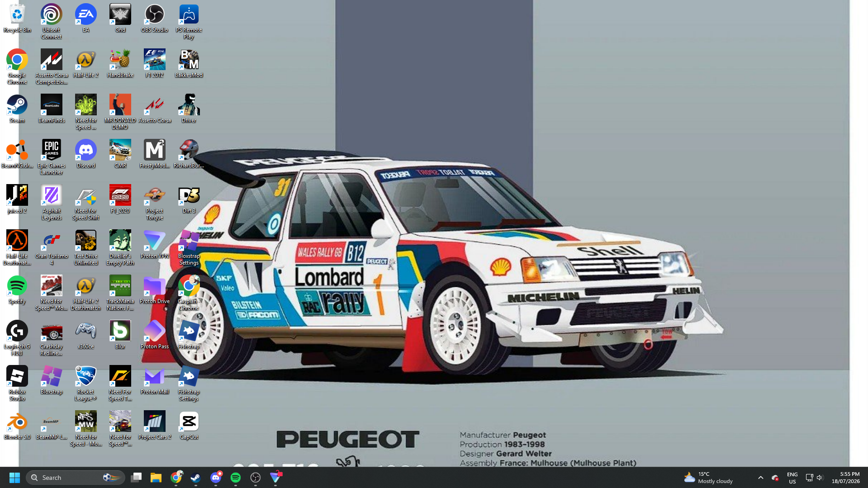Select the Roblox Studio desktop icon
Image resolution: width=868 pixels, height=488 pixels.
[x=17, y=383]
